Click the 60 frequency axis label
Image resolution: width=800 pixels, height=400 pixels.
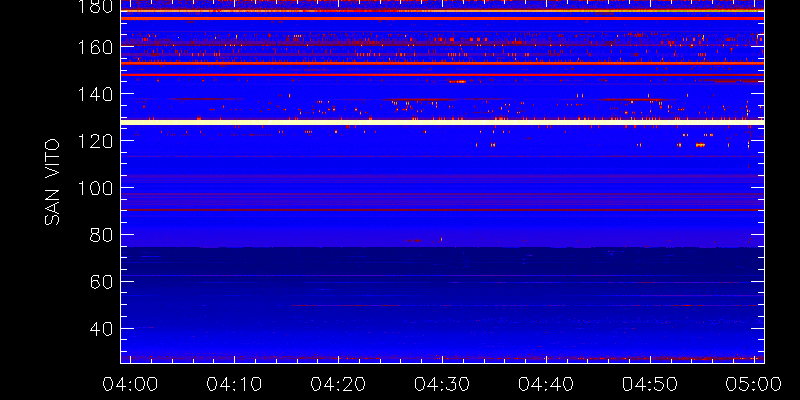(101, 282)
